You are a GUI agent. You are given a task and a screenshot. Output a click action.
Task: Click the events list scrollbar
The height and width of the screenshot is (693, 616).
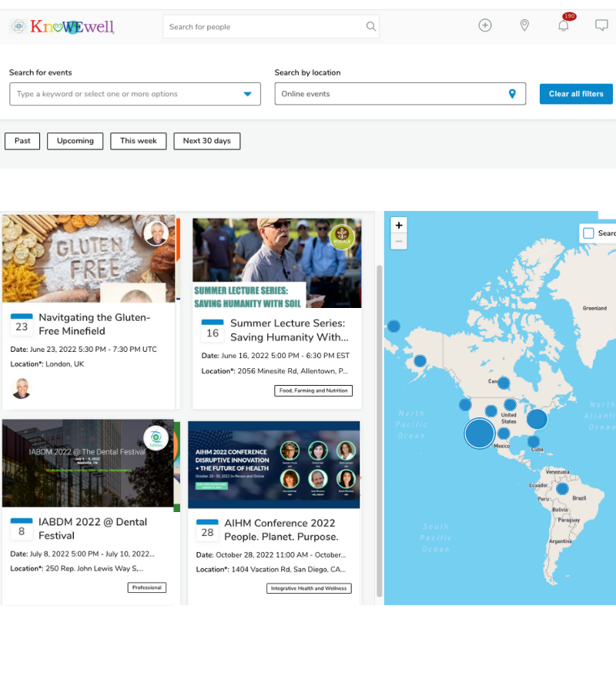point(379,431)
